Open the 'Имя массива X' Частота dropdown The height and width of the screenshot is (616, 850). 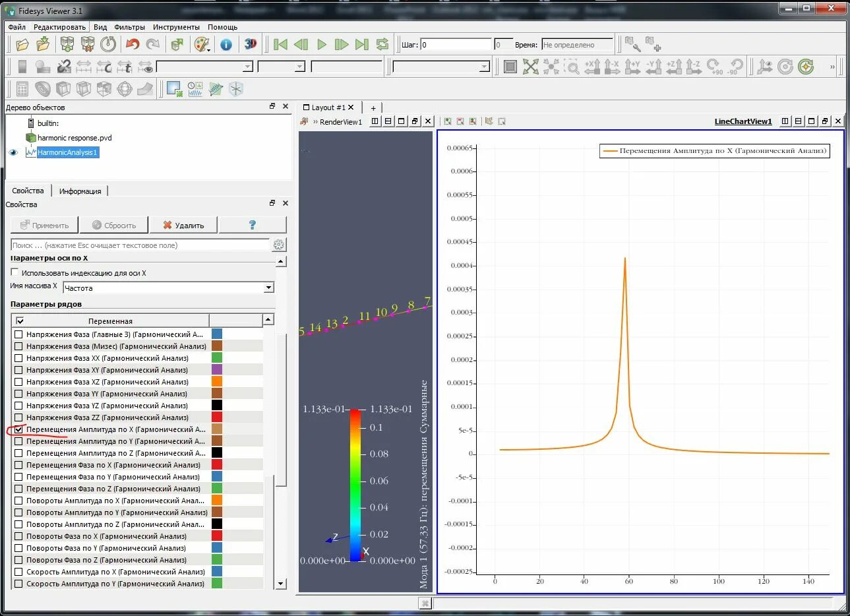(168, 288)
